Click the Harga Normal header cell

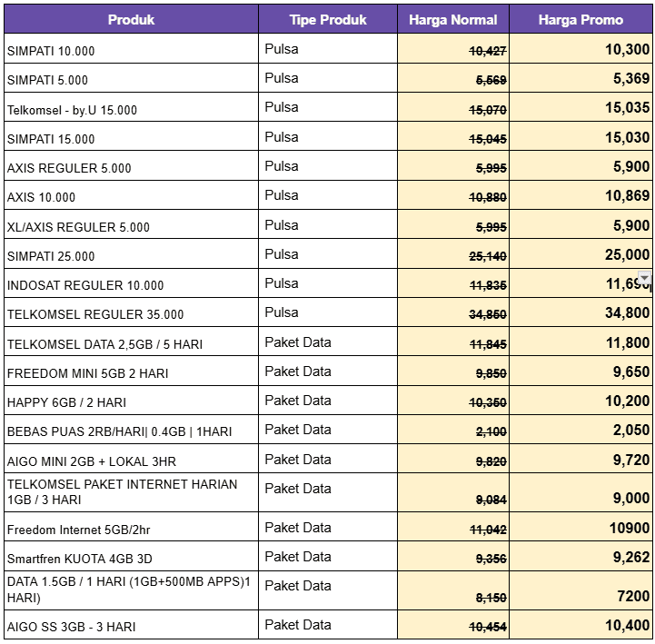[452, 20]
